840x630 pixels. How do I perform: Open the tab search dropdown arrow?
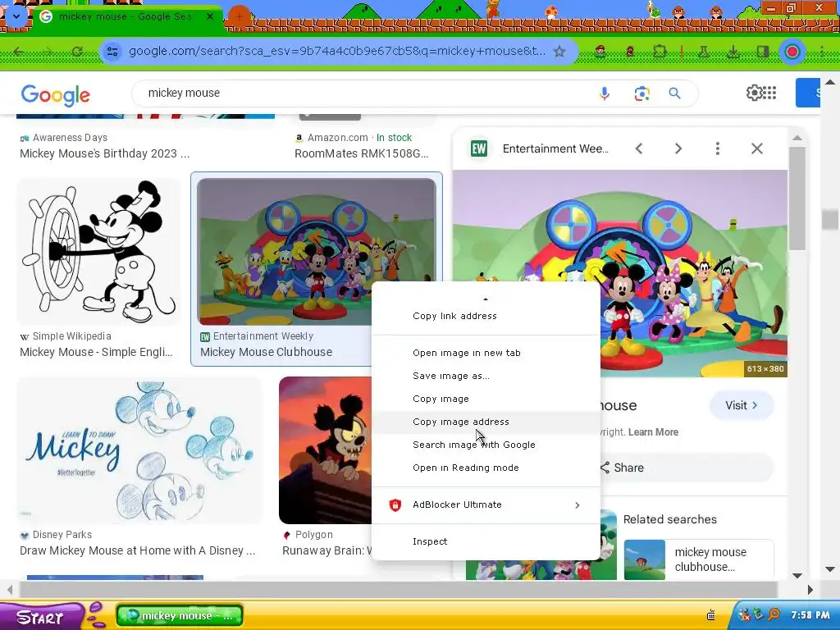point(16,16)
